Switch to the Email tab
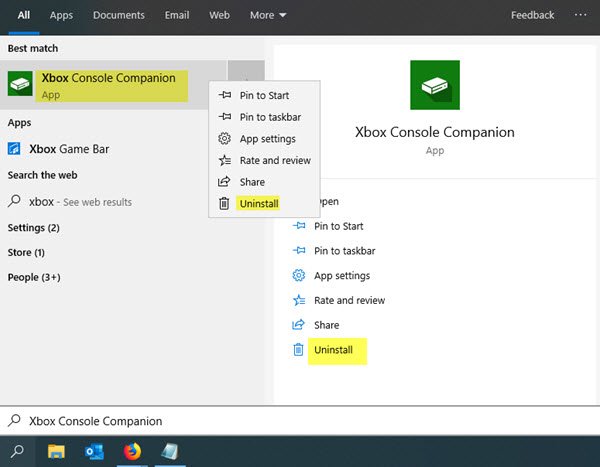600x467 pixels. point(177,15)
